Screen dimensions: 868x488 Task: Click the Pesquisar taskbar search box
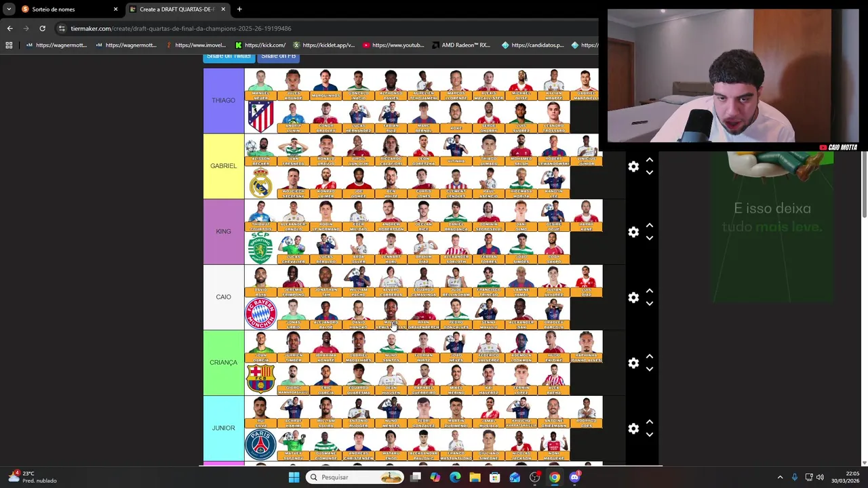[x=355, y=477]
